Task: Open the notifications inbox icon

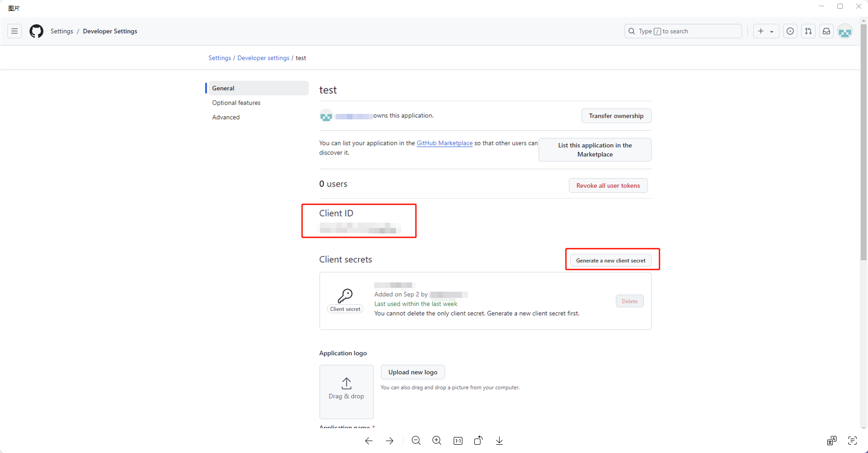Action: tap(826, 31)
